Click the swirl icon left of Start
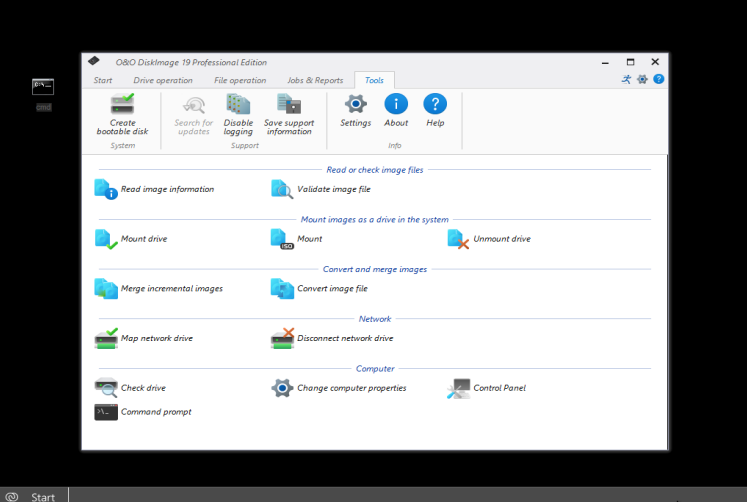The image size is (747, 502). 12,497
